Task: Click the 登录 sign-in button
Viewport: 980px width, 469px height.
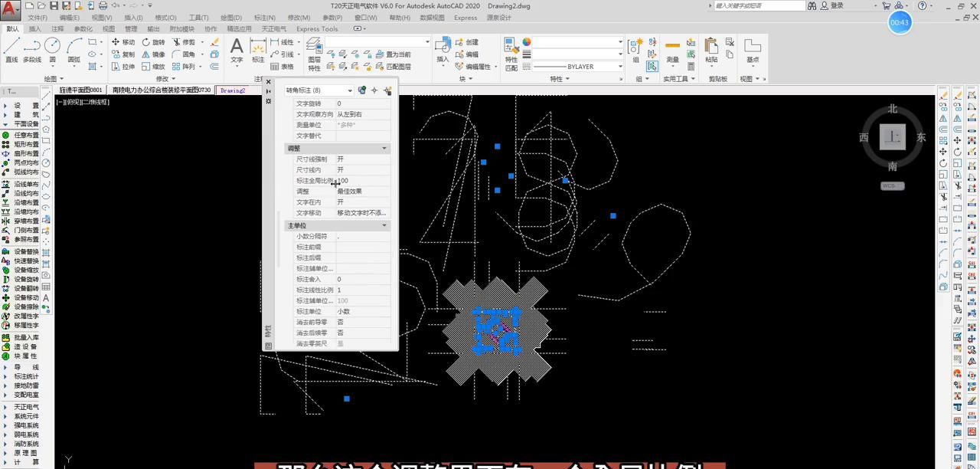Action: click(x=837, y=5)
